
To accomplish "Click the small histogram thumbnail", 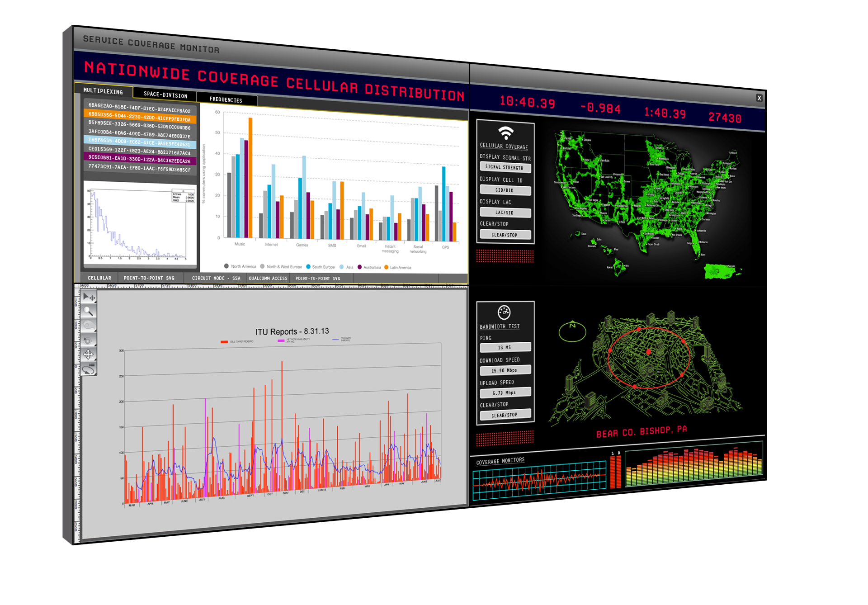I will (140, 225).
